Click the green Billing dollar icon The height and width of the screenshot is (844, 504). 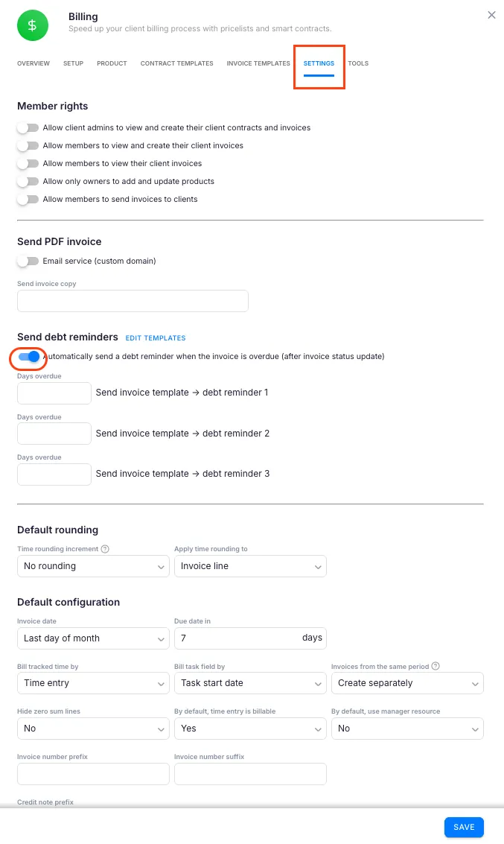tap(31, 25)
